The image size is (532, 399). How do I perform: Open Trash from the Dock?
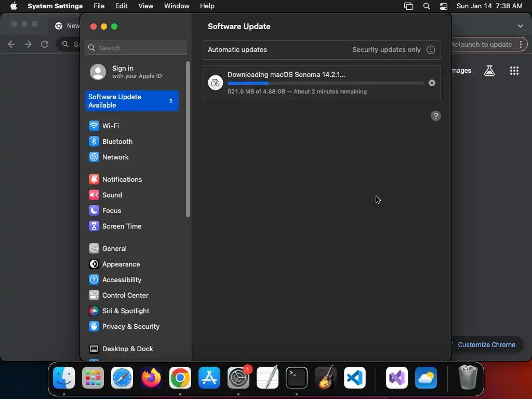click(x=468, y=378)
